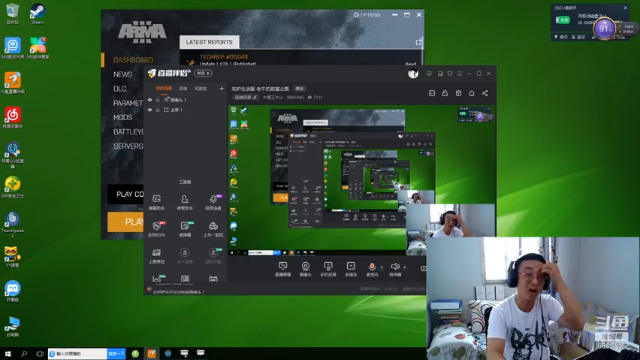The height and width of the screenshot is (360, 640).
Task: Click the bell notification icon
Action: click(x=471, y=93)
